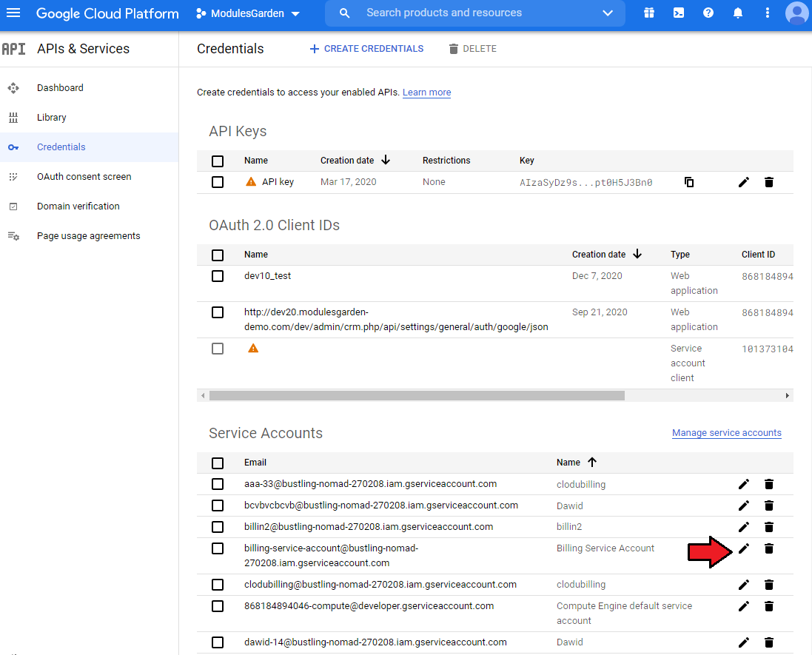Image resolution: width=812 pixels, height=655 pixels.
Task: Delete the dawid-14 service account
Action: click(769, 642)
